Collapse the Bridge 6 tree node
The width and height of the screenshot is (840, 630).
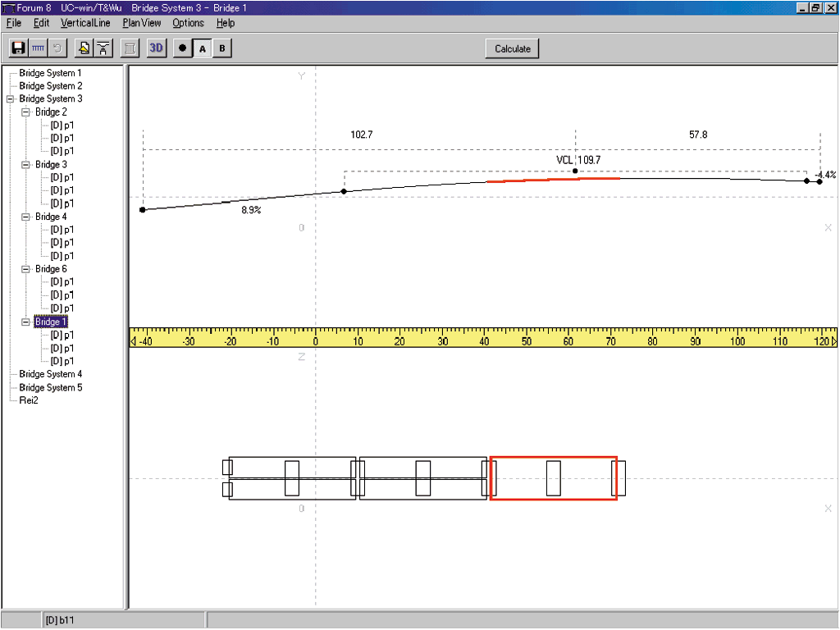click(25, 269)
